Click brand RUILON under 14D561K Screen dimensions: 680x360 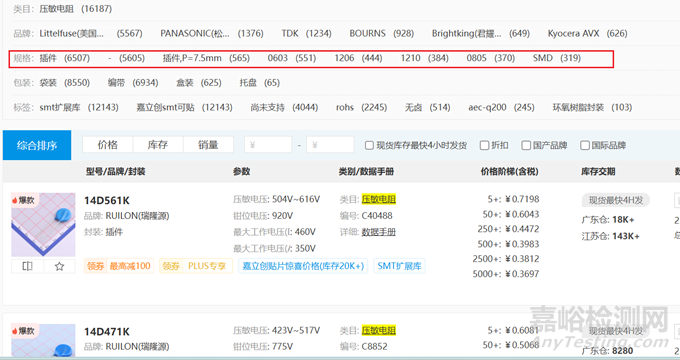137,216
